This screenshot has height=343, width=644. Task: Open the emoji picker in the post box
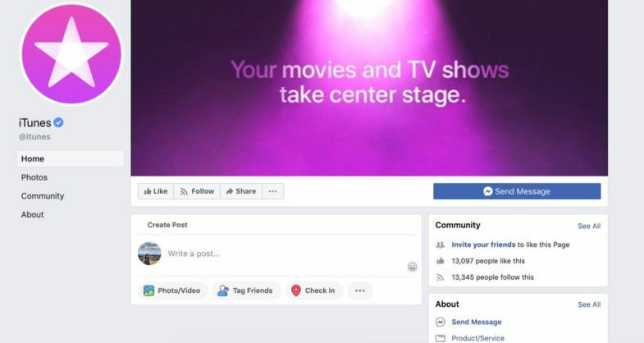(x=413, y=267)
